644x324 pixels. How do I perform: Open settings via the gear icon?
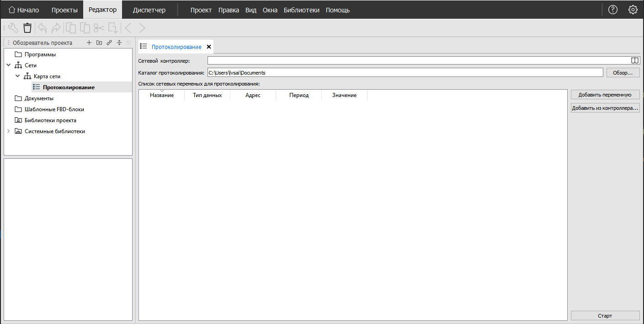pos(633,10)
